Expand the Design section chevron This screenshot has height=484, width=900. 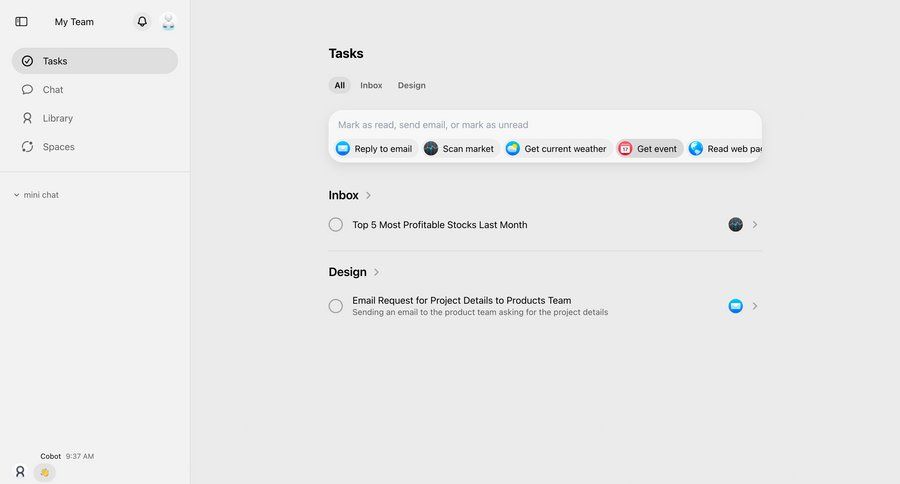click(x=377, y=272)
